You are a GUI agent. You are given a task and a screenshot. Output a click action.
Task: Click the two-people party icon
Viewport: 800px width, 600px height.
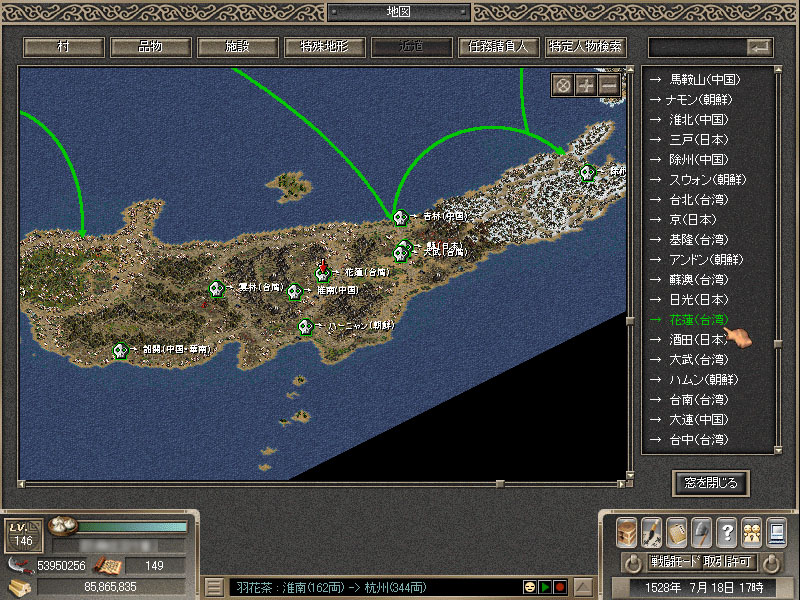click(751, 531)
